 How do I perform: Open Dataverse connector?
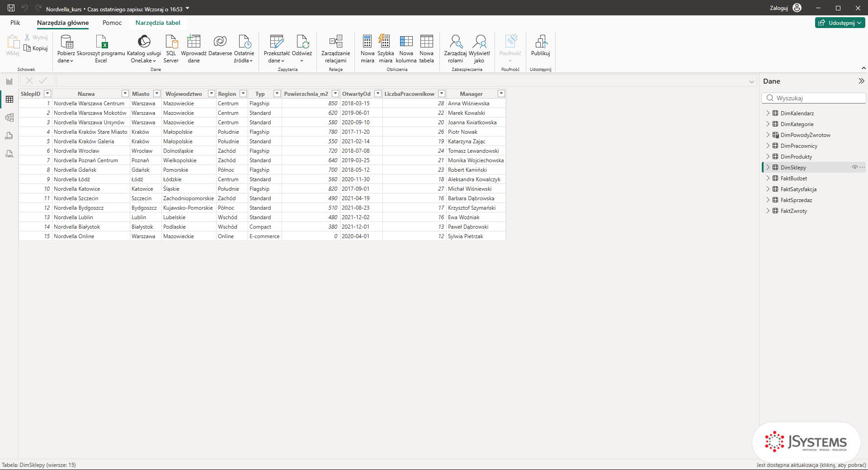[220, 45]
